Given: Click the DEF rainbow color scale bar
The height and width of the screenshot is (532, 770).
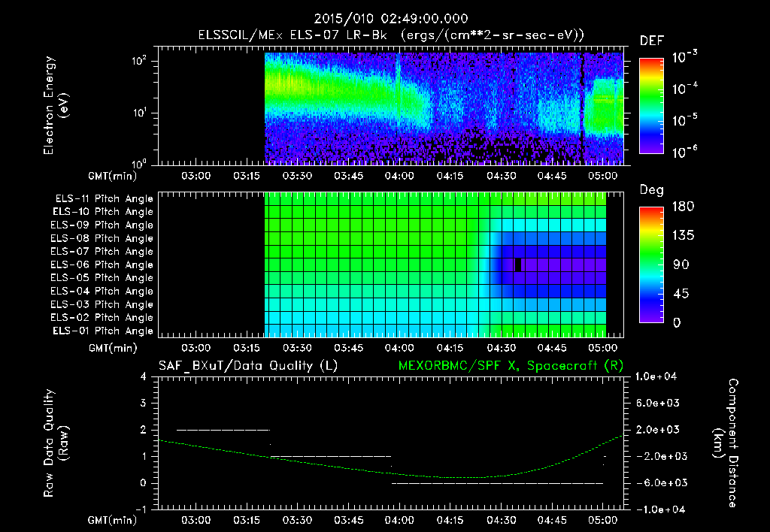Looking at the screenshot, I should point(652,106).
